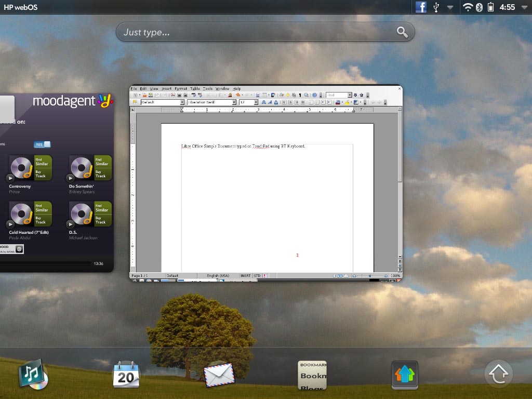Open the Format menu
532x399 pixels.
181,89
